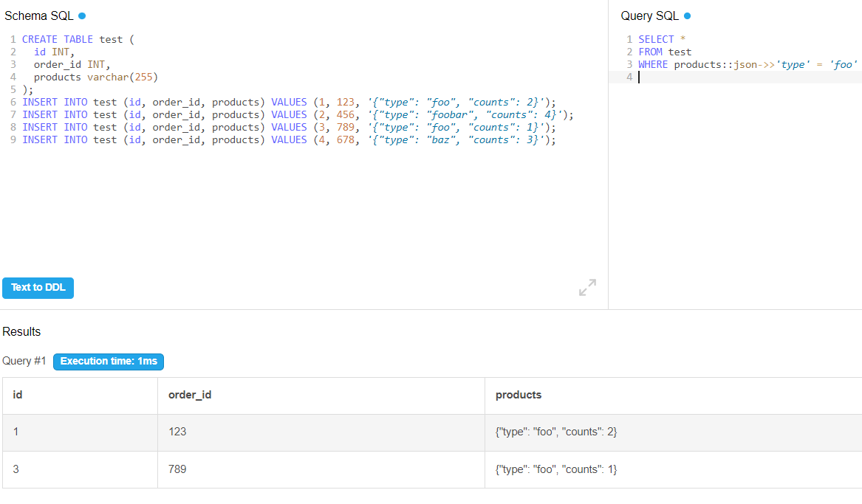
Task: Click the order_id cell 123
Action: [x=321, y=432]
